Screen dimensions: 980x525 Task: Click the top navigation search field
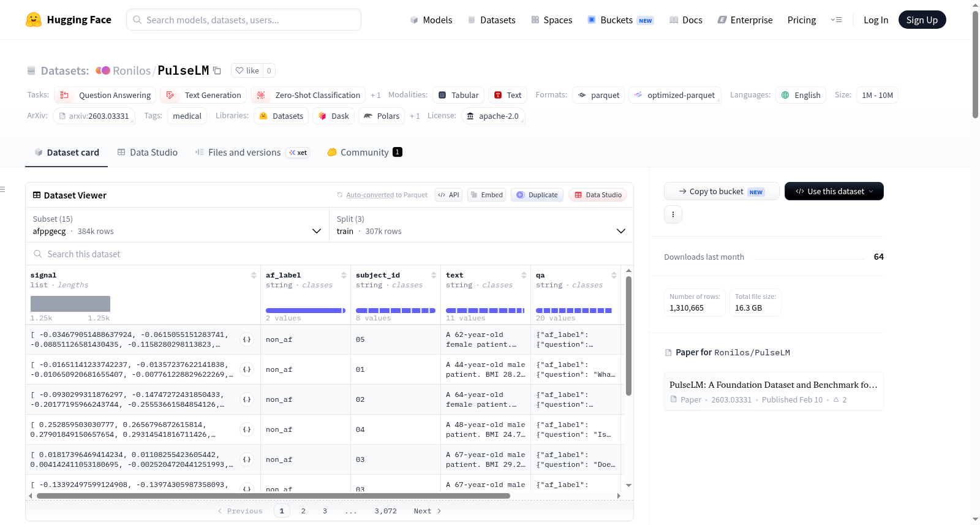coord(244,20)
